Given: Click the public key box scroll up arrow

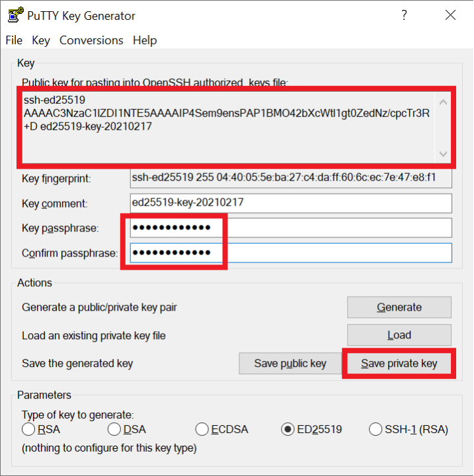Looking at the screenshot, I should [x=443, y=102].
